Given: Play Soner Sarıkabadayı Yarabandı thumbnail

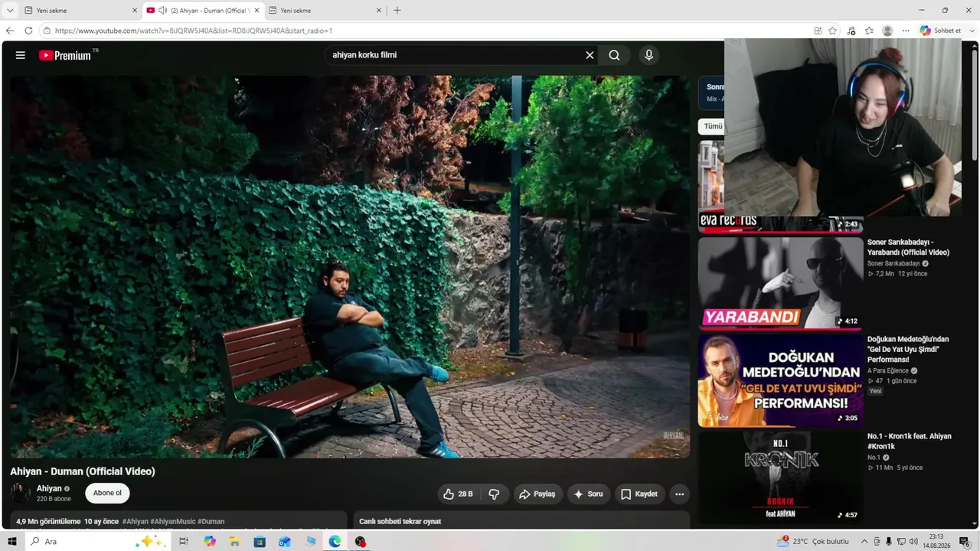Looking at the screenshot, I should (780, 282).
